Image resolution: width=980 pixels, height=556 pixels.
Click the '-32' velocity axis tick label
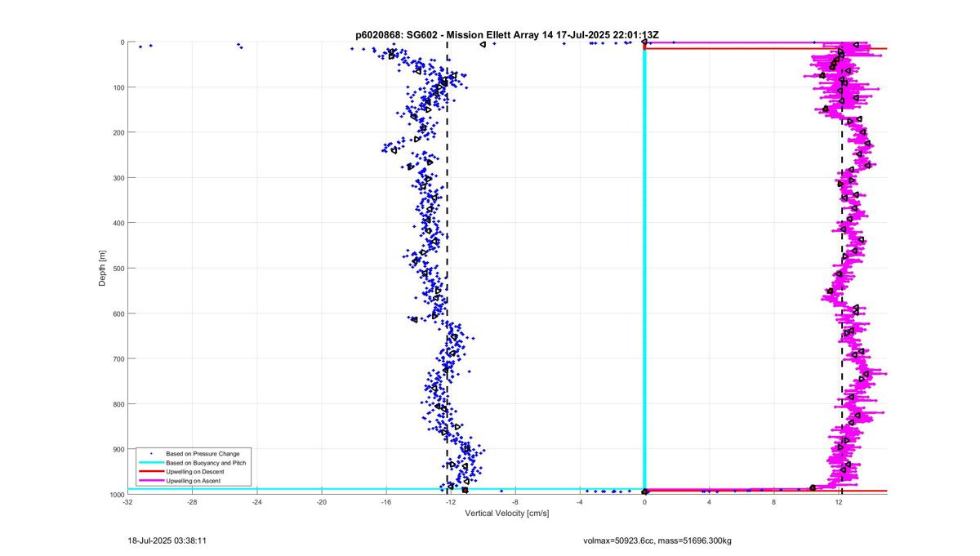click(127, 502)
